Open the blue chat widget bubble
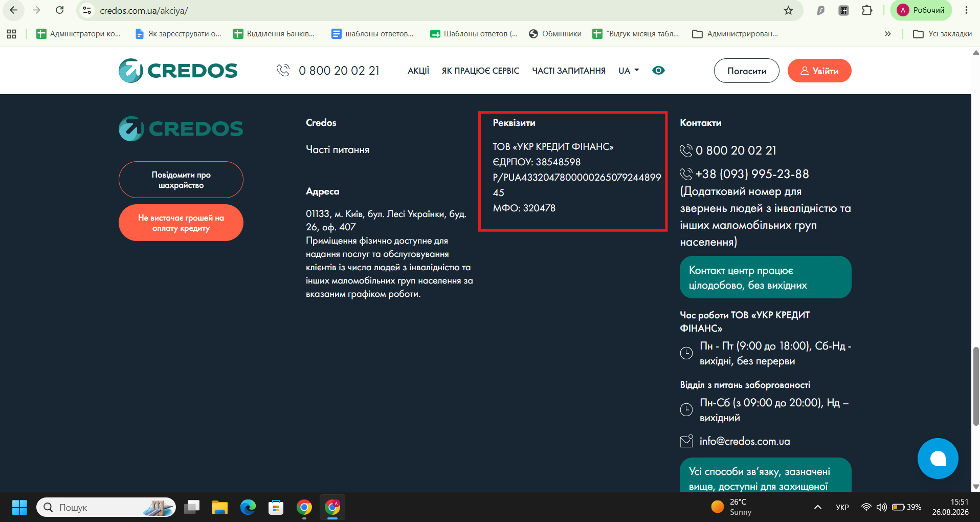980x522 pixels. (938, 459)
